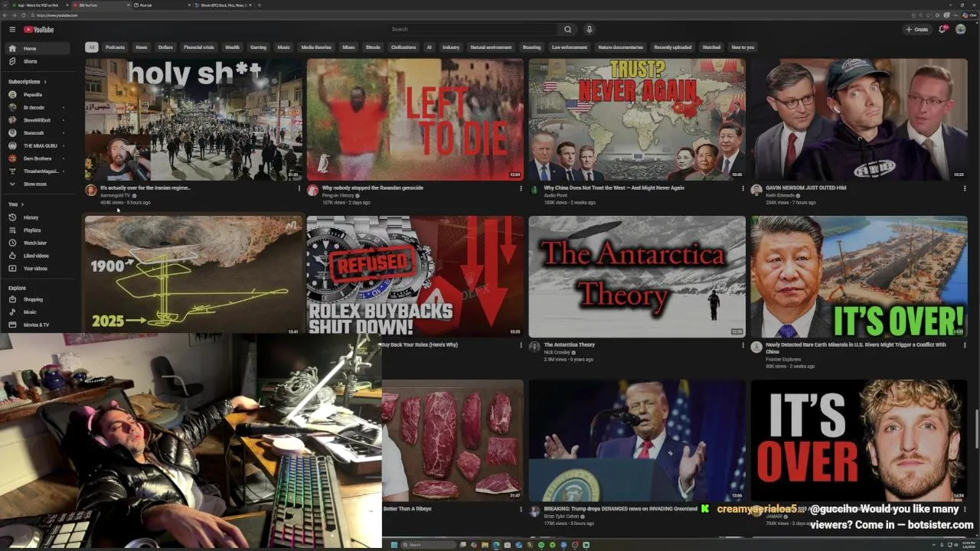Image resolution: width=980 pixels, height=551 pixels.
Task: Open the Trump podium video thumbnail
Action: point(637,441)
